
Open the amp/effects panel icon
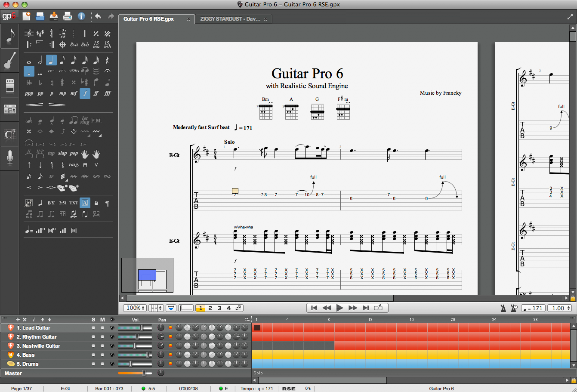coord(9,85)
